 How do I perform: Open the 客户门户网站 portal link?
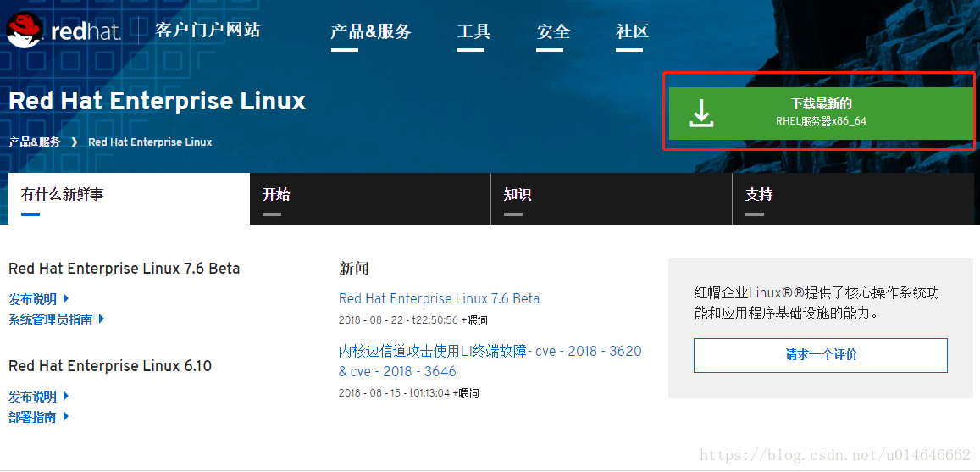tap(208, 30)
